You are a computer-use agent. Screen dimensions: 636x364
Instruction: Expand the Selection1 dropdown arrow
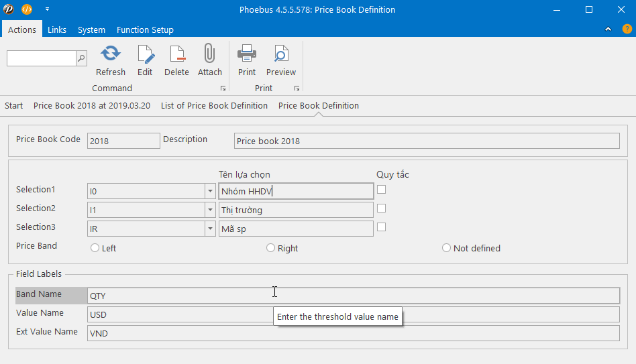[x=209, y=191]
